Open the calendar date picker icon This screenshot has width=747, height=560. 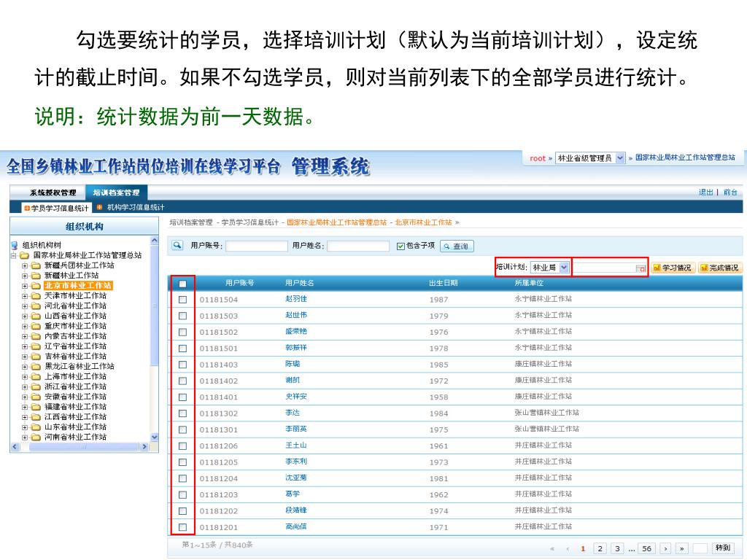click(x=640, y=268)
